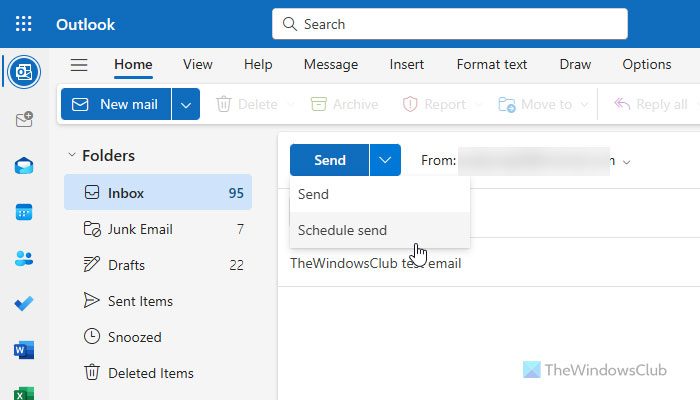Launch the Excel app icon

(x=24, y=391)
